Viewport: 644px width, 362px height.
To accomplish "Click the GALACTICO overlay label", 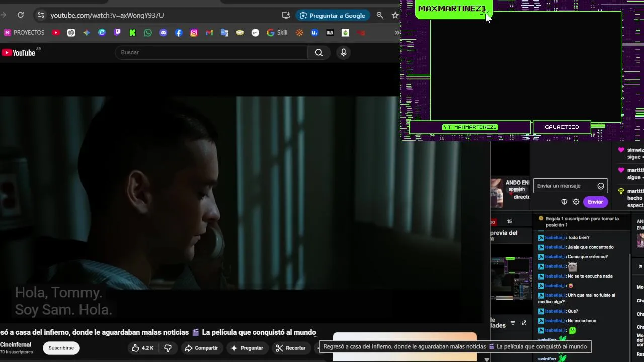I will (562, 127).
